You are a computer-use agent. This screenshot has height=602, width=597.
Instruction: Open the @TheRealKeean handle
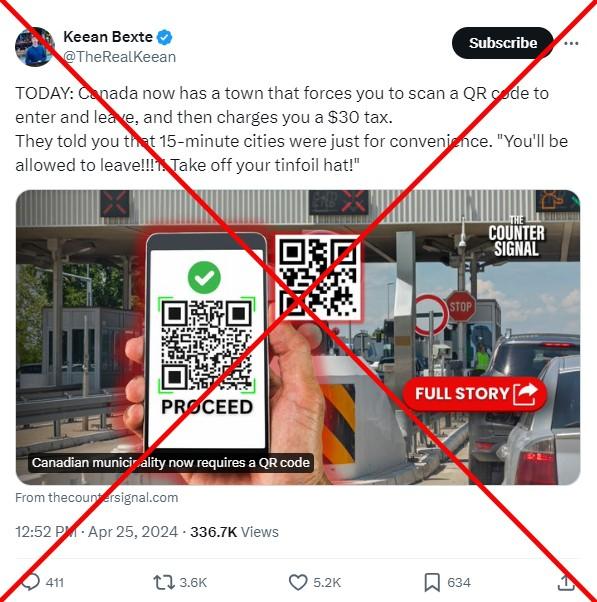coord(119,57)
